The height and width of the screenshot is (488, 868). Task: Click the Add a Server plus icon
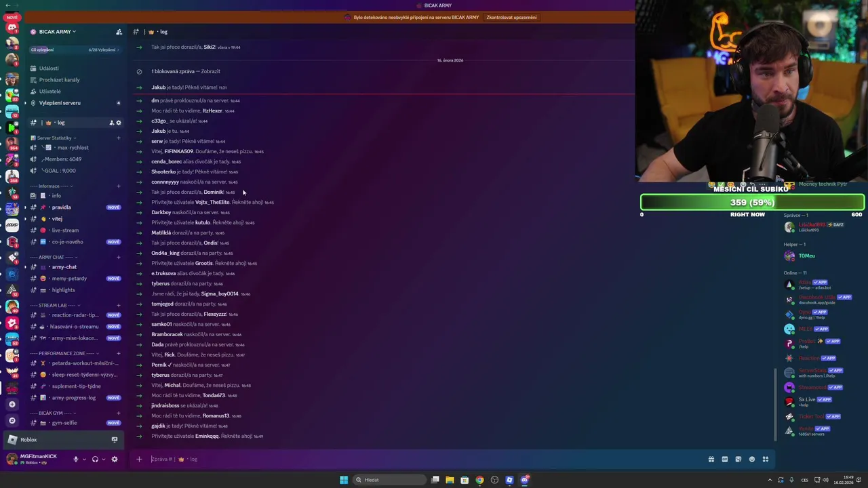(x=12, y=404)
